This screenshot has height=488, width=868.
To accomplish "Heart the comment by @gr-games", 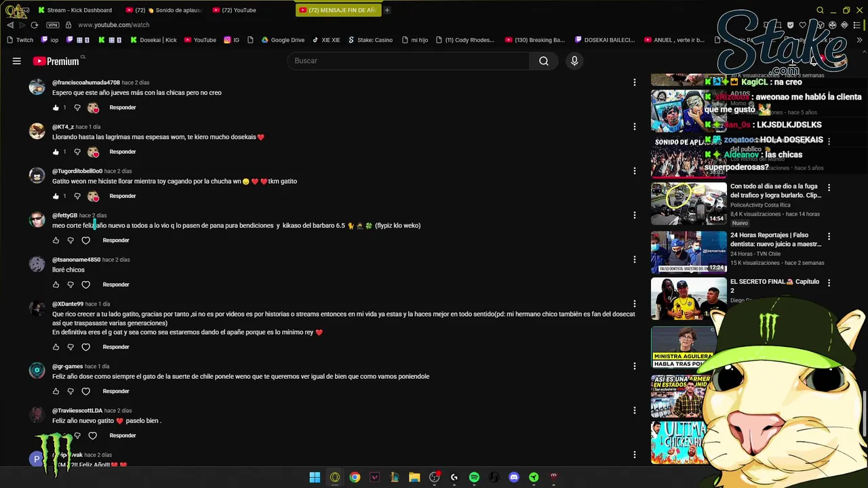I will coord(85,391).
